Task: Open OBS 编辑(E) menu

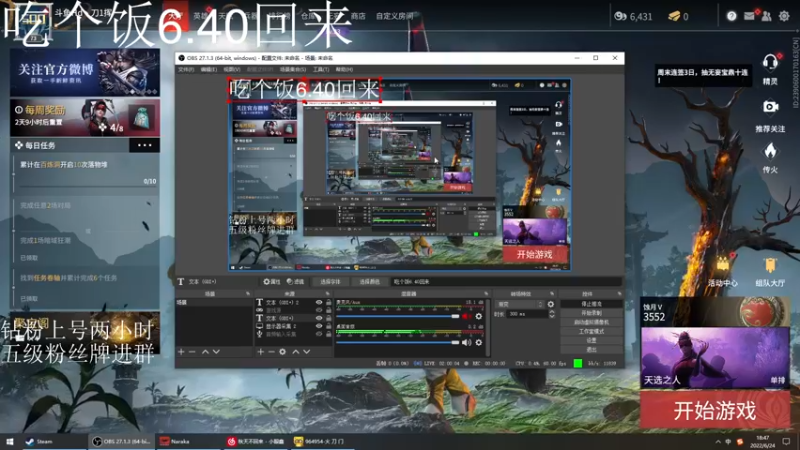Action: (209, 69)
